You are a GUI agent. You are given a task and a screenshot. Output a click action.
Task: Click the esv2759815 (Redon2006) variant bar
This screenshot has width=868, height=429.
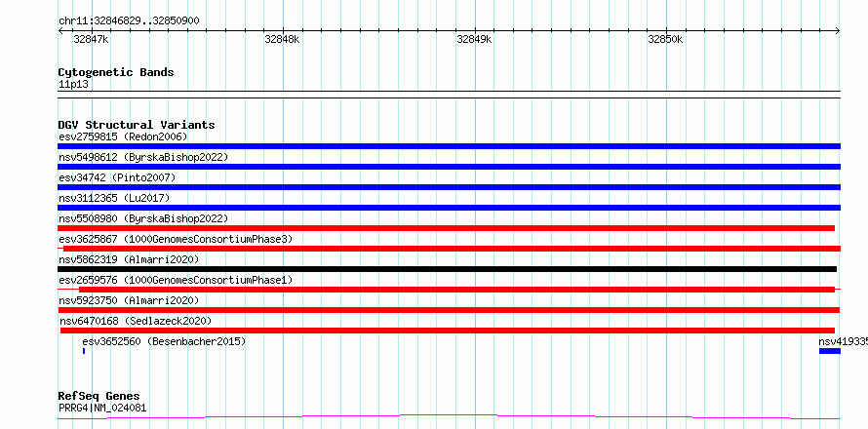coord(449,146)
